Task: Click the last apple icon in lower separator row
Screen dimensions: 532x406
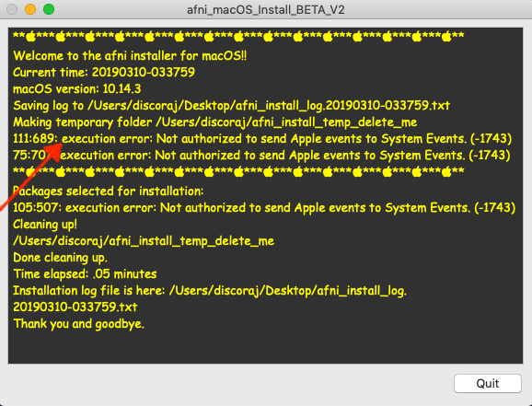Action: coord(446,172)
